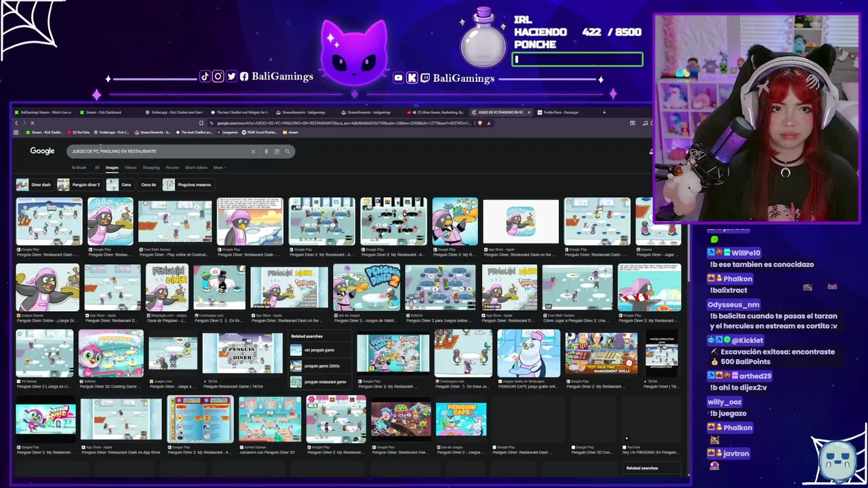Open Juegos.Games Penguin Diner Online thumbnail
This screenshot has width=868, height=488.
pyautogui.click(x=47, y=287)
